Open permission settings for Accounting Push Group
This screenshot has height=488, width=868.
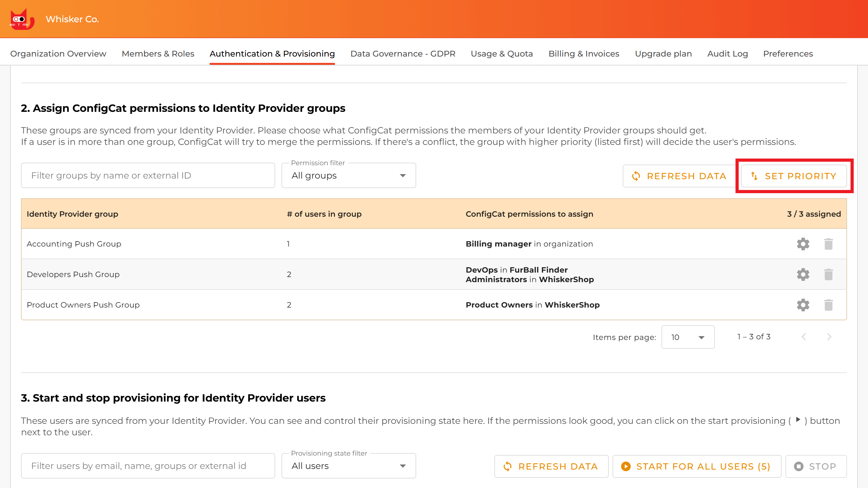pyautogui.click(x=803, y=244)
